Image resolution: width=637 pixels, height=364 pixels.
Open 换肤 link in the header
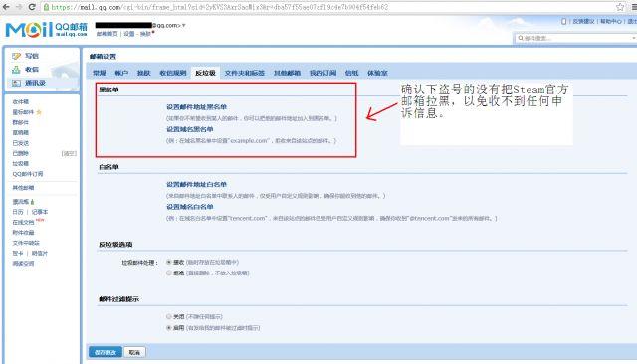coord(145,34)
